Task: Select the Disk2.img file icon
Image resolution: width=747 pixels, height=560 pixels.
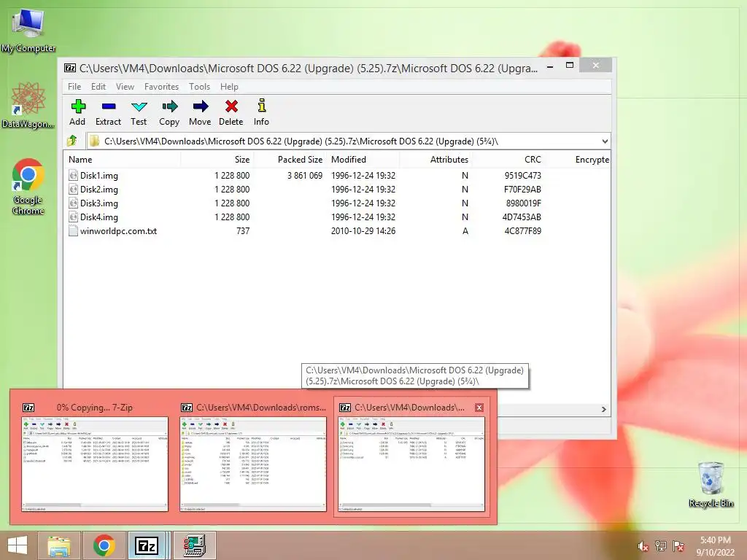Action: coord(73,189)
